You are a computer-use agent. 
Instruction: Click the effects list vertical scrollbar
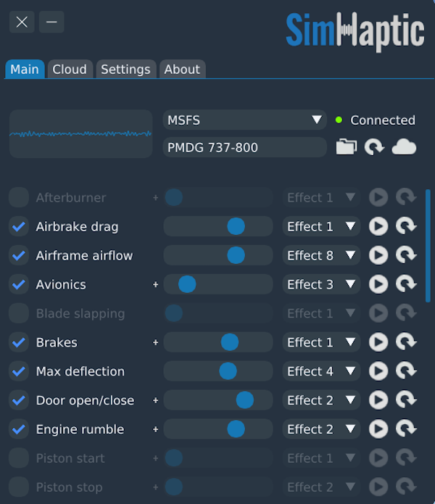428,246
